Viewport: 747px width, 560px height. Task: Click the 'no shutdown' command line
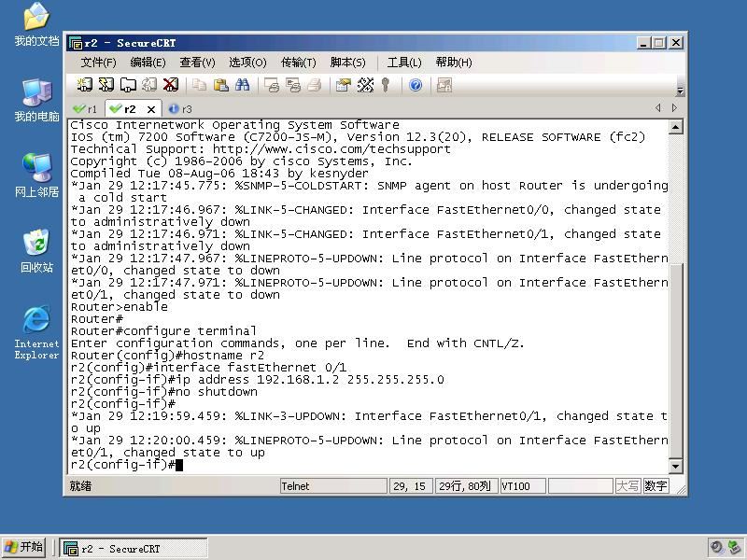(x=164, y=392)
